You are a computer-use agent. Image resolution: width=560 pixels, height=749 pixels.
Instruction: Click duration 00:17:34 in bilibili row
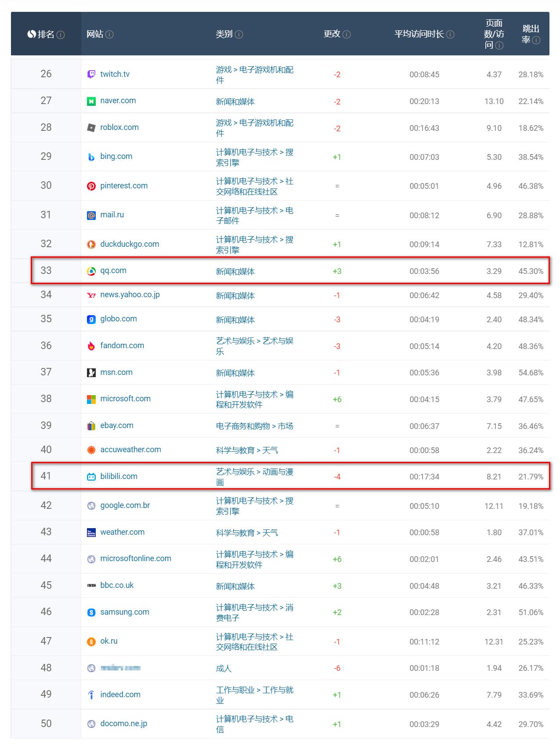[x=424, y=477]
